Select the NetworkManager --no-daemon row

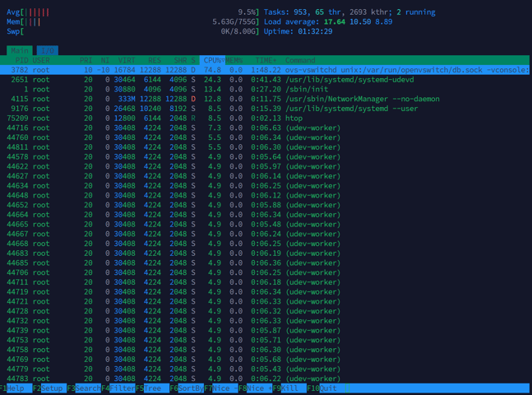tap(265, 99)
